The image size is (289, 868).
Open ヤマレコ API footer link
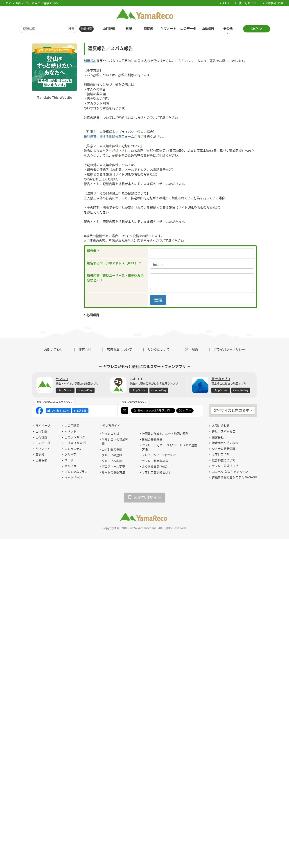[220, 455]
